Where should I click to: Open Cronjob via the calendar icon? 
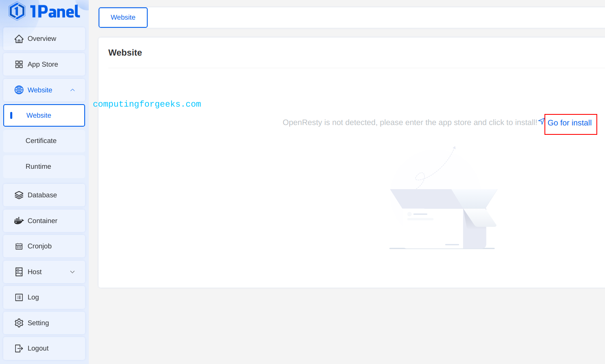[x=19, y=246]
